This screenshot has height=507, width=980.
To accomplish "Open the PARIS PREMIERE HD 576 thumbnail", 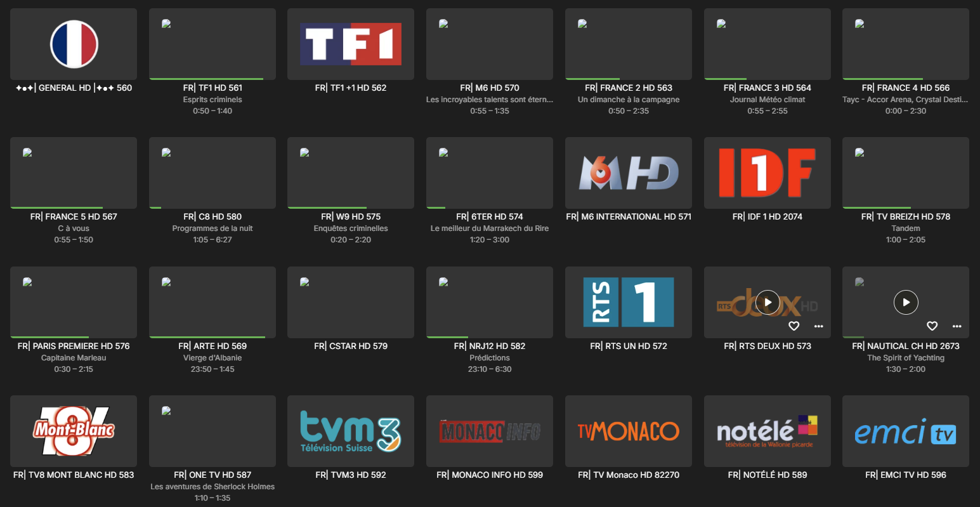I will [x=74, y=302].
